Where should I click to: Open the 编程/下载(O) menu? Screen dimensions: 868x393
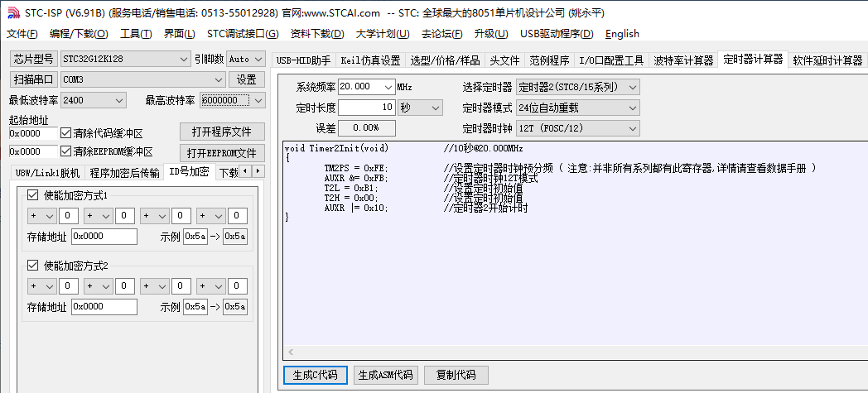point(79,34)
